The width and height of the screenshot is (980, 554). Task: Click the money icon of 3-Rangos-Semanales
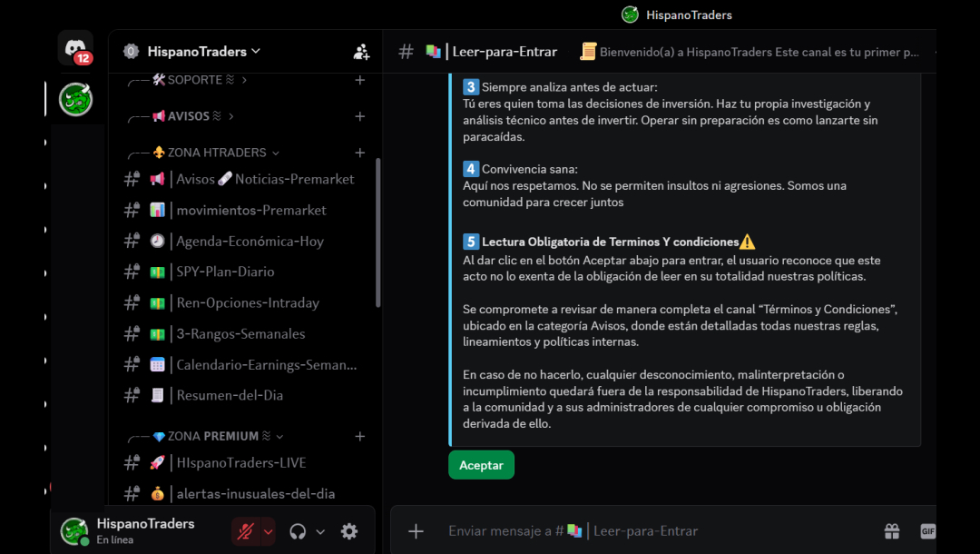pyautogui.click(x=158, y=334)
